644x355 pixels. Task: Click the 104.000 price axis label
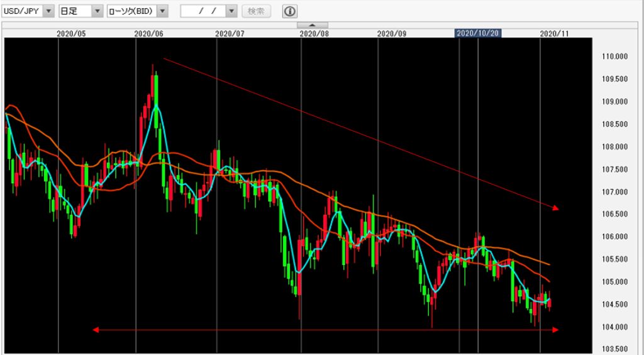[615, 327]
